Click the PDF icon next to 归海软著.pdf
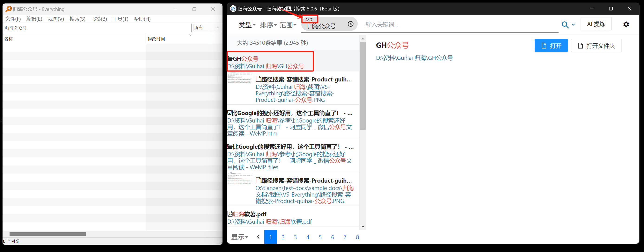 pos(230,214)
